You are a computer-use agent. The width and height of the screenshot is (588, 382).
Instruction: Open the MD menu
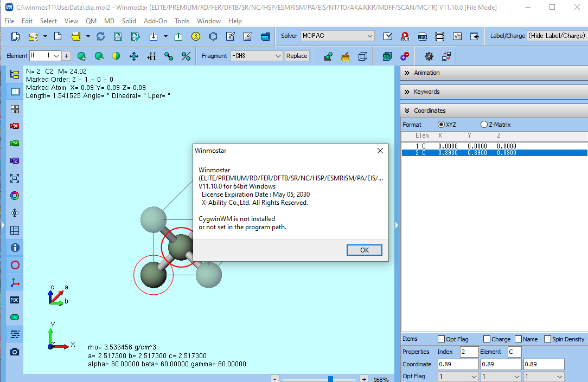[x=109, y=21]
